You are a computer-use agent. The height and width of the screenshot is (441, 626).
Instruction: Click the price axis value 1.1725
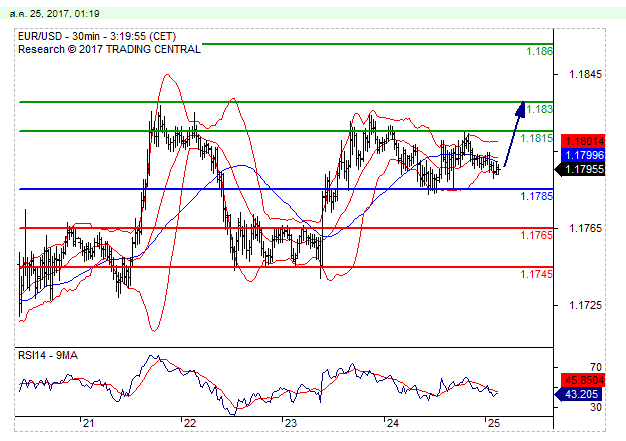[585, 305]
